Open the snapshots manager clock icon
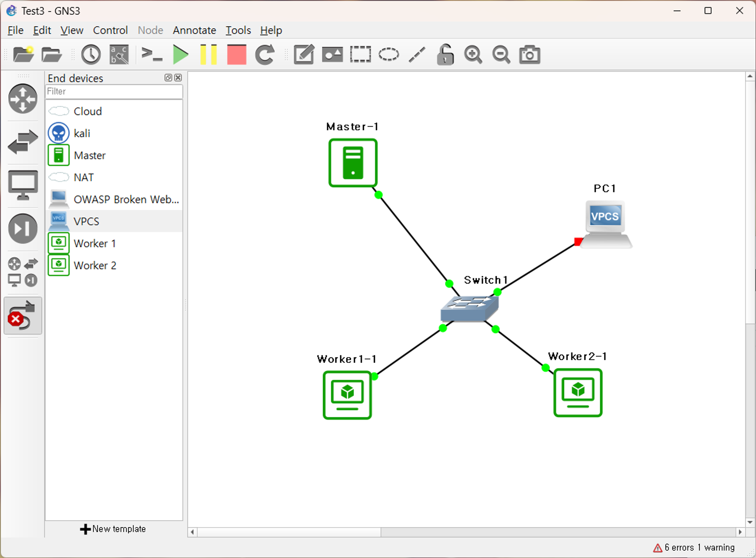 point(91,54)
